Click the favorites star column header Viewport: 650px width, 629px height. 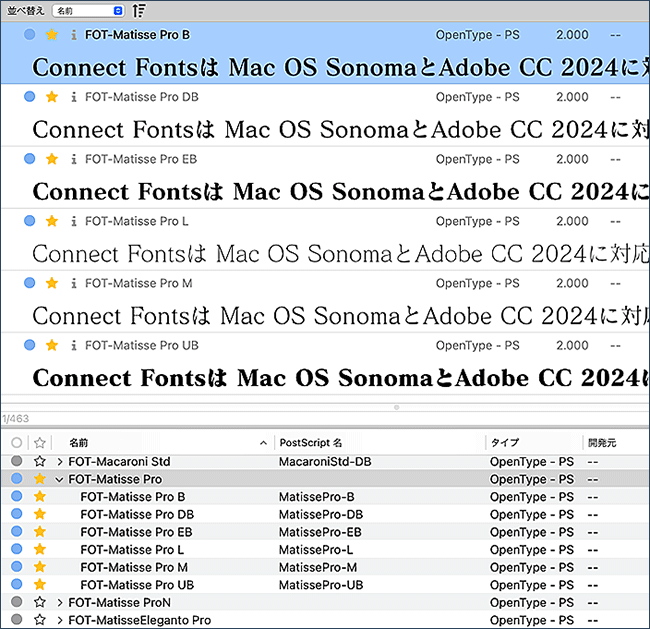click(40, 443)
